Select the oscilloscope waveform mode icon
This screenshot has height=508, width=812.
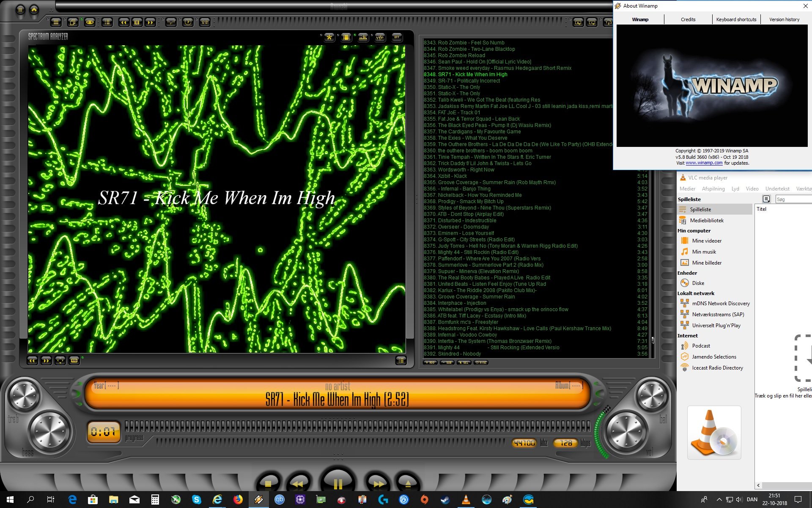point(380,37)
